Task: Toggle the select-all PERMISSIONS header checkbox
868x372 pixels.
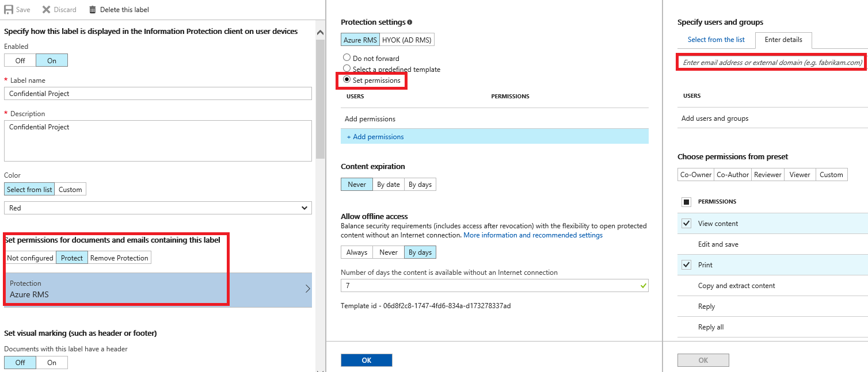Action: click(x=686, y=202)
